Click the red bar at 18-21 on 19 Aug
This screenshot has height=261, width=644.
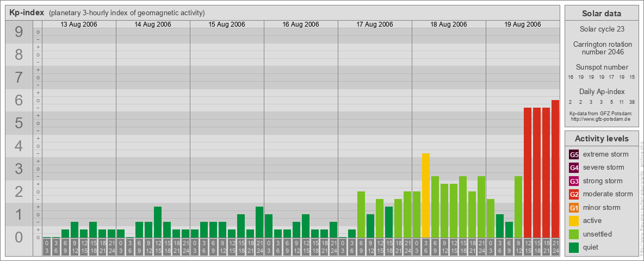tap(546, 172)
